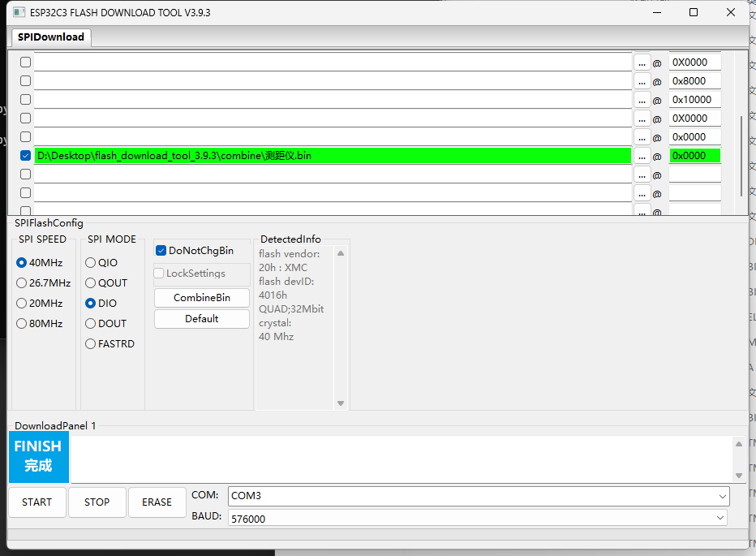
Task: Click the '20h : XMC' text
Action: point(283,268)
